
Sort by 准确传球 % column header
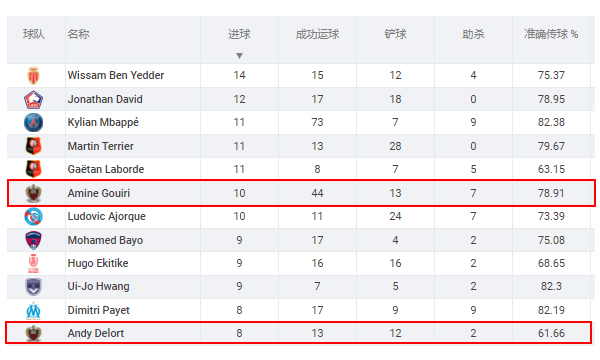(551, 34)
